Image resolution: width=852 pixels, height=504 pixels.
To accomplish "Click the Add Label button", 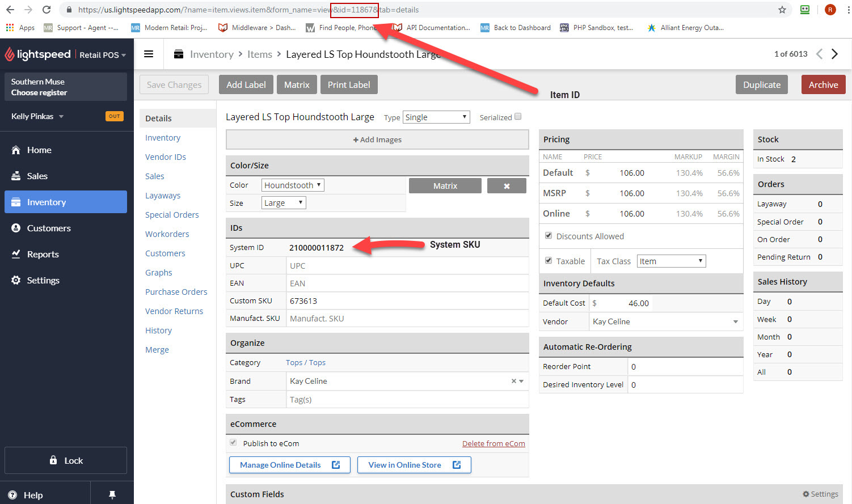I will click(x=246, y=84).
